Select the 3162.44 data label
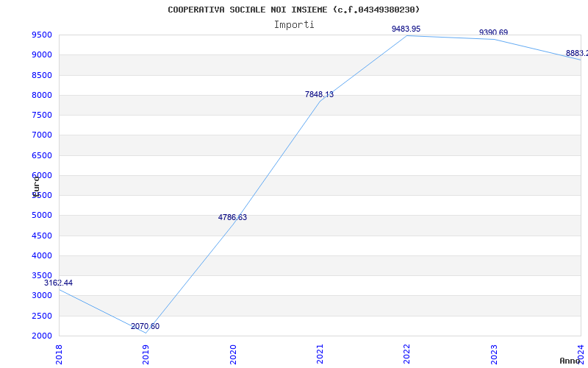The height and width of the screenshot is (368, 588). click(59, 283)
